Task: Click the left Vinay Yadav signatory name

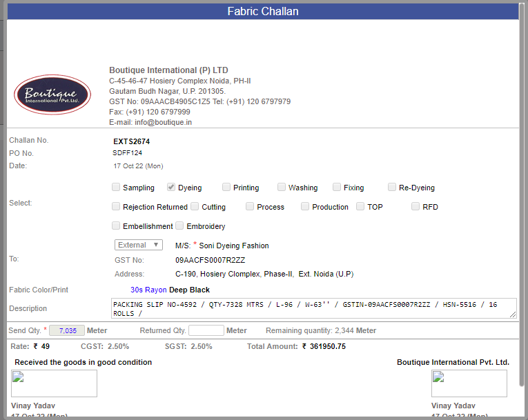Action: (x=33, y=406)
